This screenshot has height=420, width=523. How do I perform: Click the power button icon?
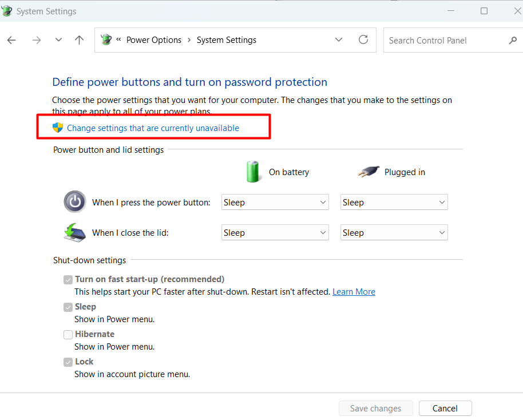click(x=75, y=201)
